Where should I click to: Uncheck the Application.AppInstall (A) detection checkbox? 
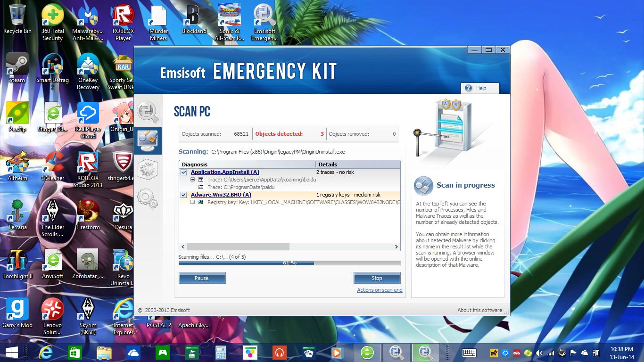pyautogui.click(x=184, y=173)
